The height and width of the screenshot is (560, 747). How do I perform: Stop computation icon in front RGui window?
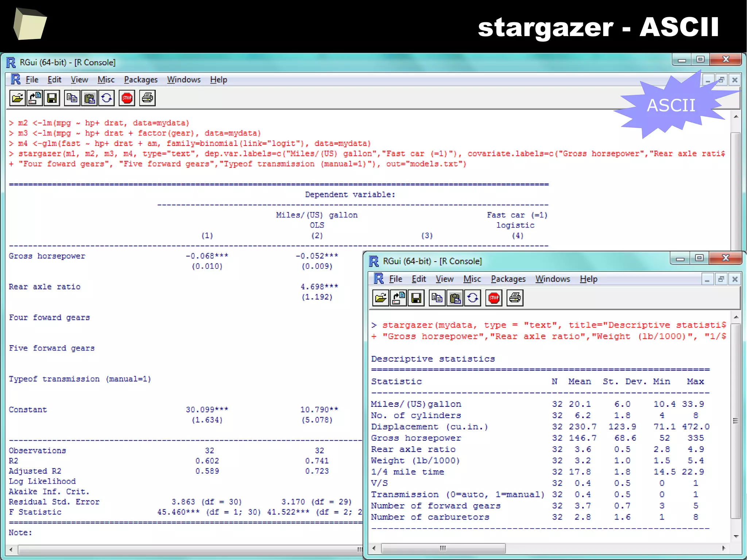click(494, 298)
